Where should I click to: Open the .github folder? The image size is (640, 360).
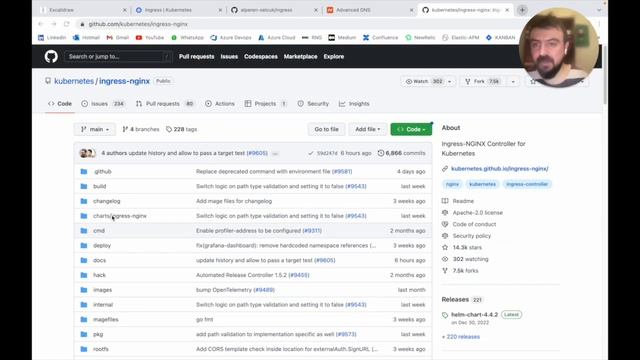[102, 171]
